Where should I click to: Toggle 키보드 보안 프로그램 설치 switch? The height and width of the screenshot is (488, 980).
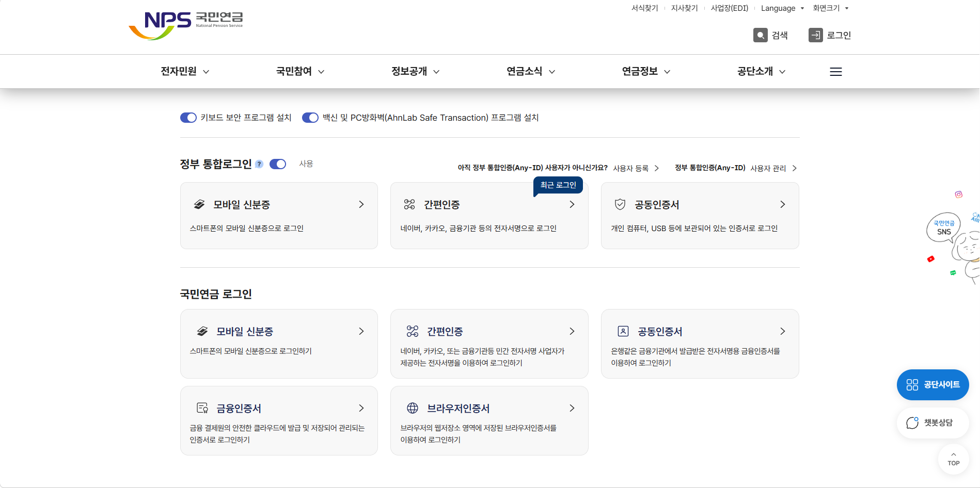tap(188, 118)
